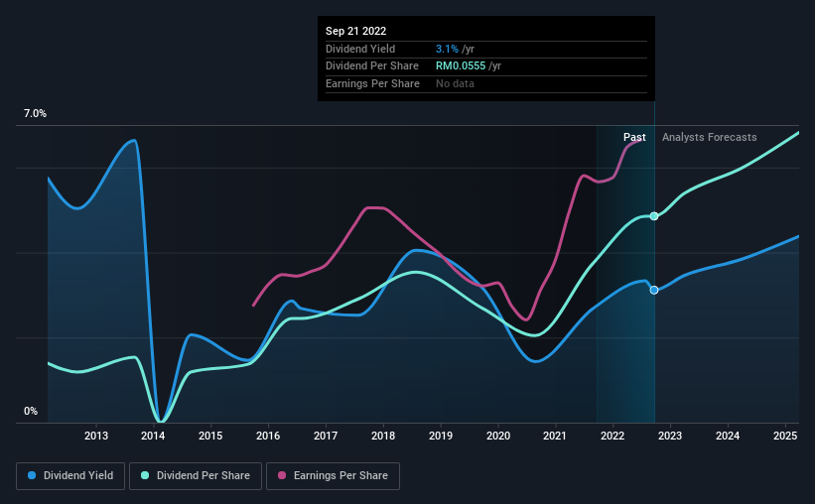Image resolution: width=815 pixels, height=504 pixels.
Task: Select the 2018 x-axis label
Action: (383, 436)
